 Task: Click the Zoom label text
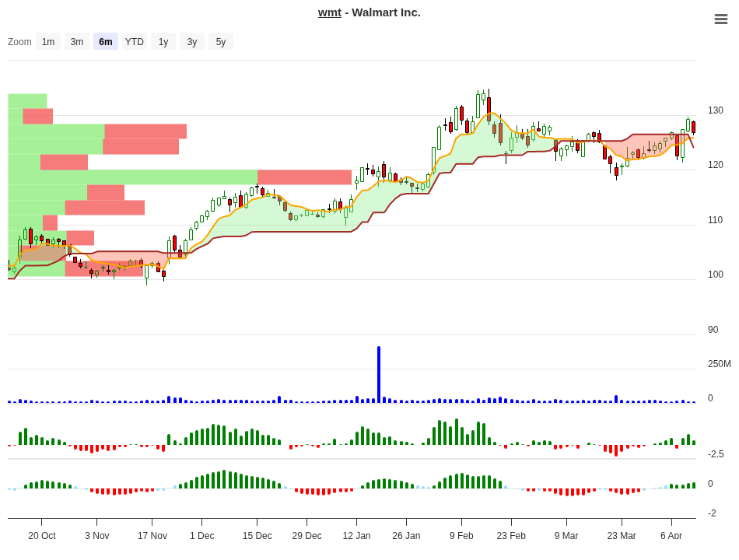coord(19,41)
